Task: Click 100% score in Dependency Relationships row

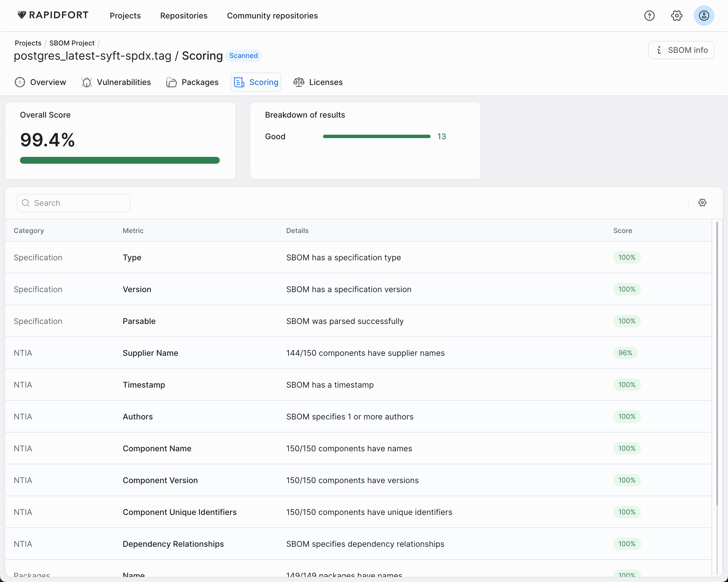Action: [x=627, y=544]
